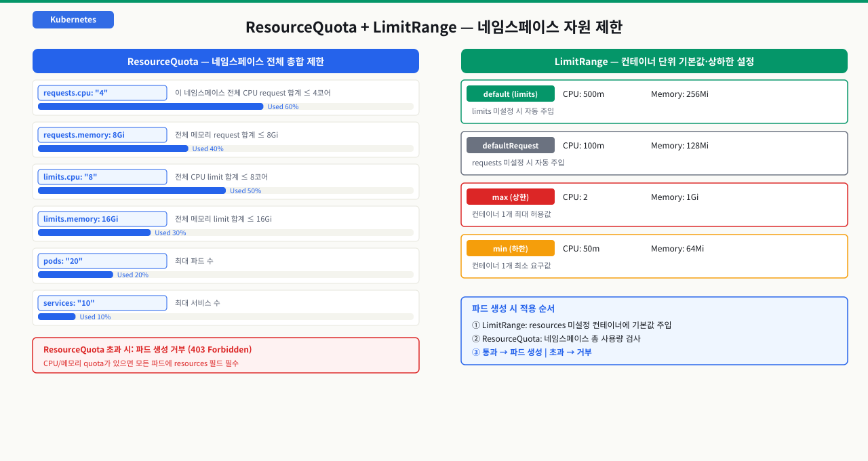Click "CPU/메모리 quota가 있으면" warning note
This screenshot has width=868, height=461.
pos(141,363)
